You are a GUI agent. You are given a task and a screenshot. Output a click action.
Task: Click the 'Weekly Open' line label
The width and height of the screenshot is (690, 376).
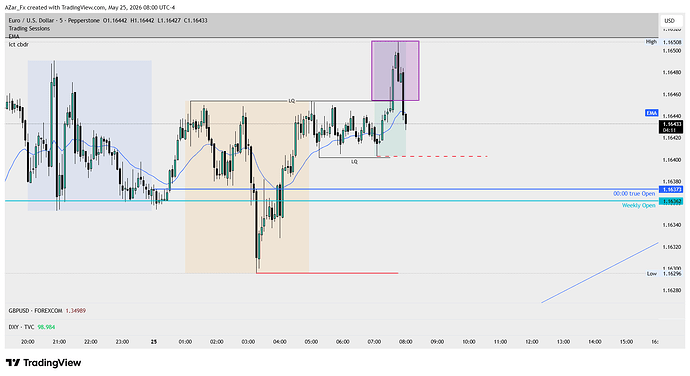tap(639, 206)
